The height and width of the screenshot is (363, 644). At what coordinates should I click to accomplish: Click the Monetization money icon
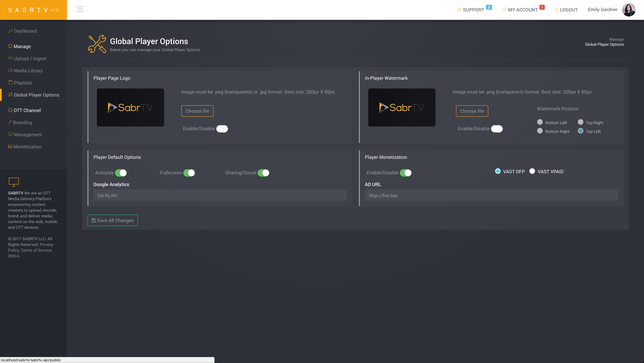pyautogui.click(x=10, y=146)
